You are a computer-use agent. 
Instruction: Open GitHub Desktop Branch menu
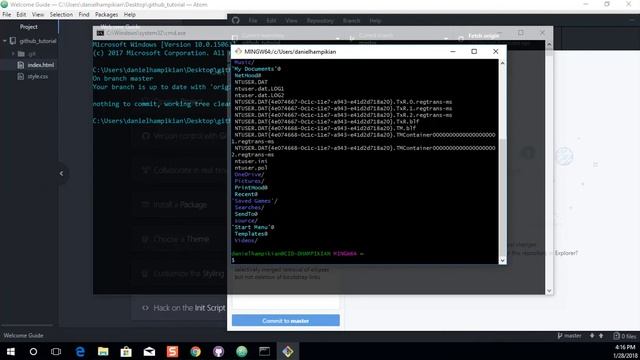tap(351, 20)
